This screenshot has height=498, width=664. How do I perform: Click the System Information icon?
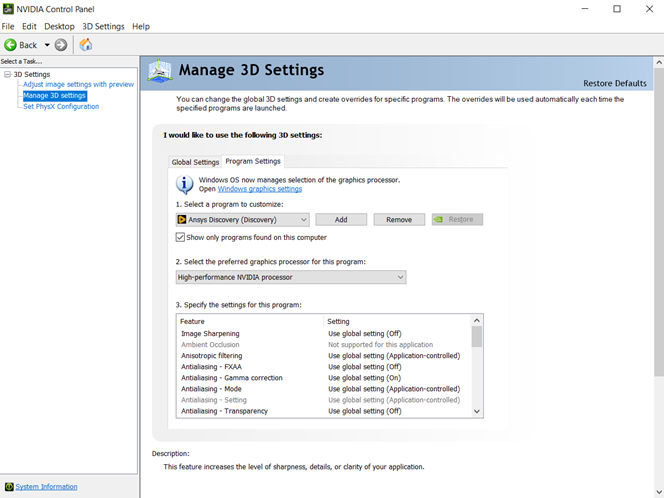pyautogui.click(x=9, y=487)
